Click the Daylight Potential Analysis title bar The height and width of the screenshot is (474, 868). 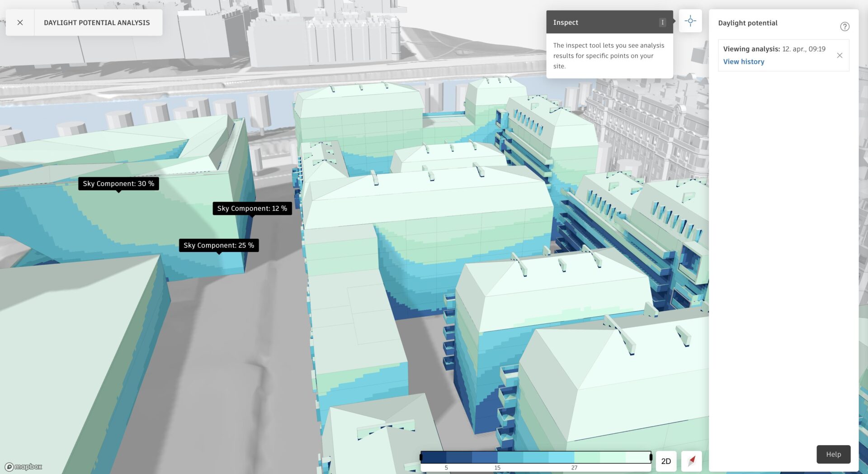coord(97,22)
